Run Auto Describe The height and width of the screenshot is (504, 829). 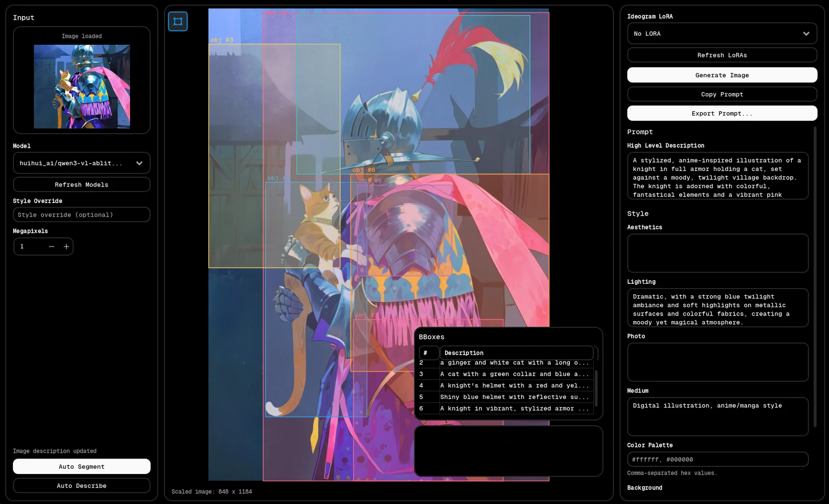(82, 486)
